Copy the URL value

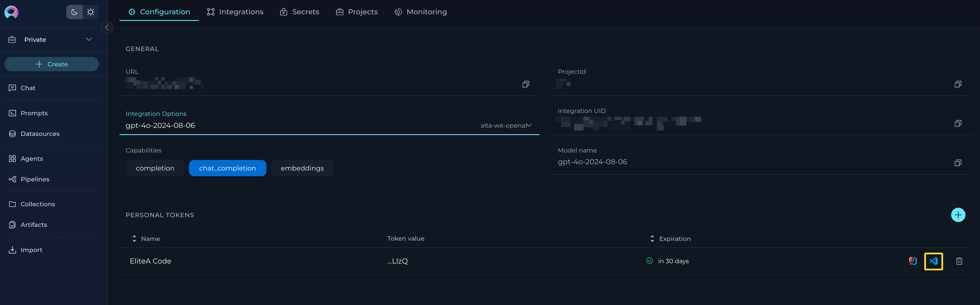pyautogui.click(x=526, y=84)
